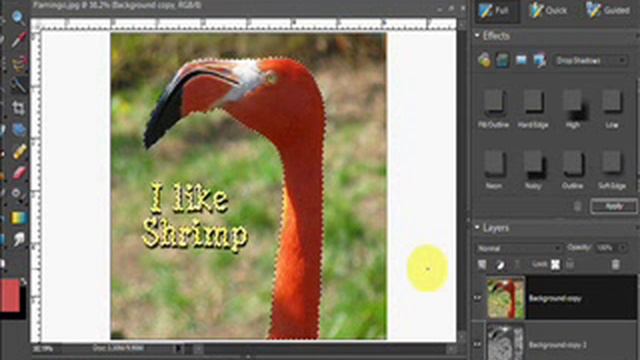Select the Magic Wand tool
The height and width of the screenshot is (360, 640).
18,85
